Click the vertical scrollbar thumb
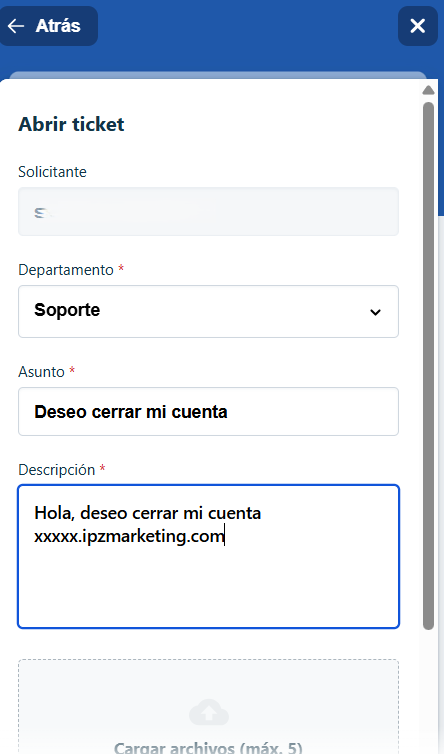This screenshot has height=754, width=444. click(x=428, y=365)
